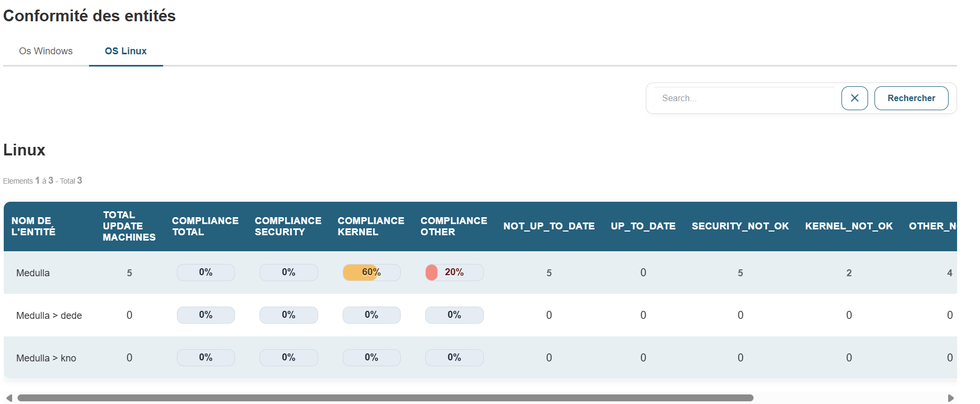The image size is (980, 404).
Task: Click the NOT_UP_TO_DATE column header
Action: (x=549, y=226)
